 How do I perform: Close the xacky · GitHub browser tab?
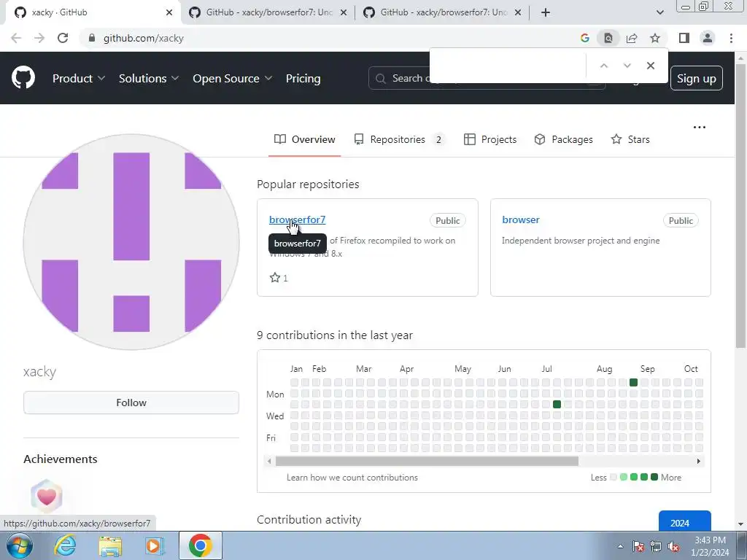[169, 12]
